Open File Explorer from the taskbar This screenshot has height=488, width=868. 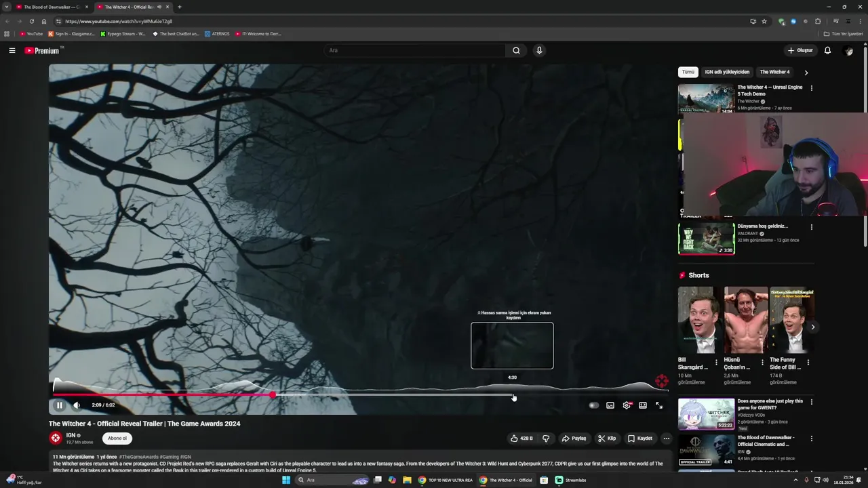(407, 480)
